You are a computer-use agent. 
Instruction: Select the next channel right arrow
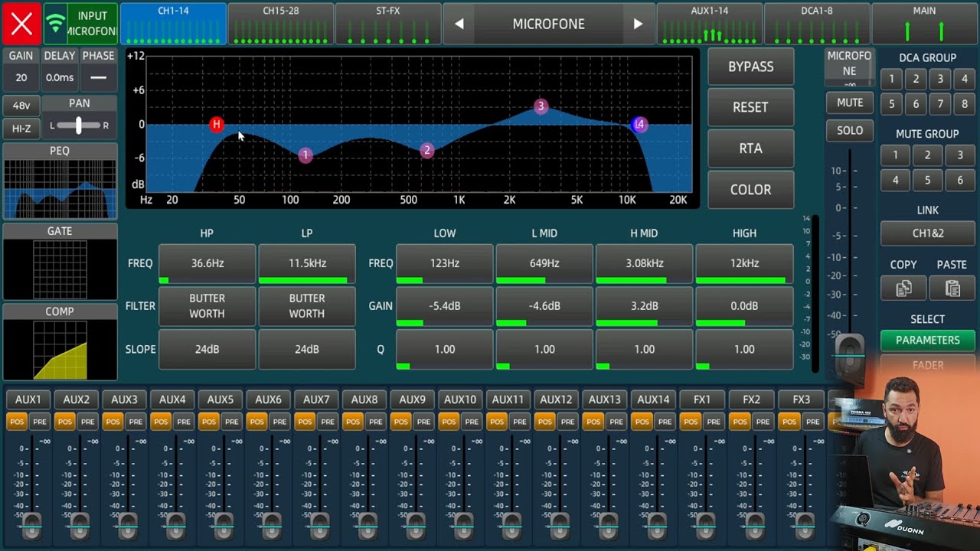pos(638,24)
